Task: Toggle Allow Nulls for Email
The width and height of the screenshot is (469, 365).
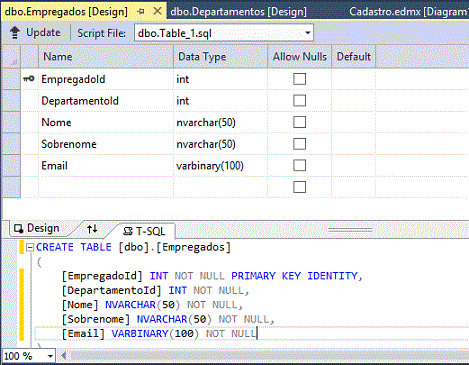Action: pyautogui.click(x=299, y=165)
